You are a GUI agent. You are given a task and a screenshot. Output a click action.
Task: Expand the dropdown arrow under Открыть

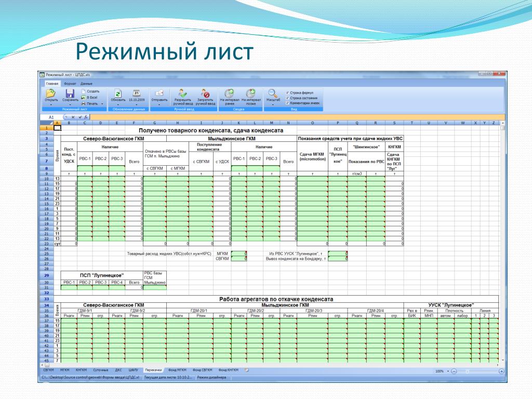pos(51,105)
